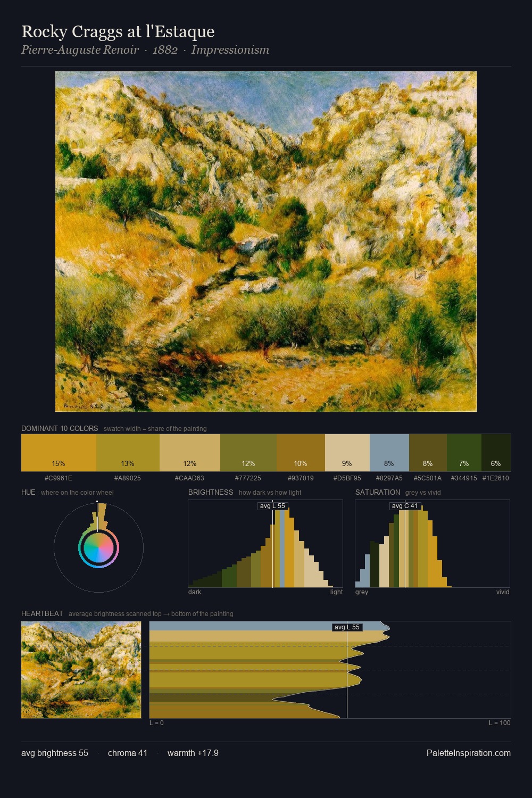Click the heartbeat scanned top-to-bottom caption
The width and height of the screenshot is (532, 798).
151,614
